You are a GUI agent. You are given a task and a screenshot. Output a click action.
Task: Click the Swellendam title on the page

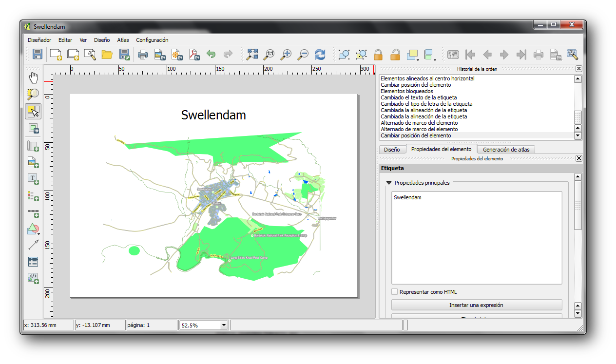[213, 115]
